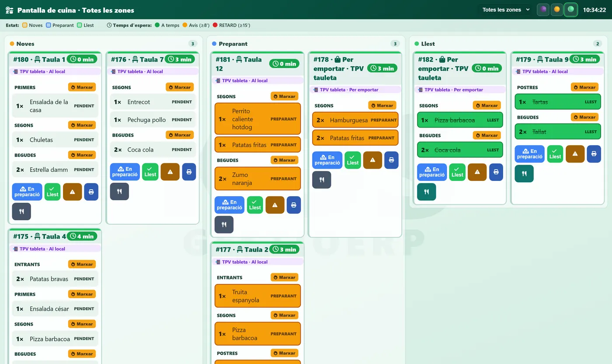Select the 'Pechuga pollo' item row
This screenshot has height=364, width=612.
(x=153, y=120)
